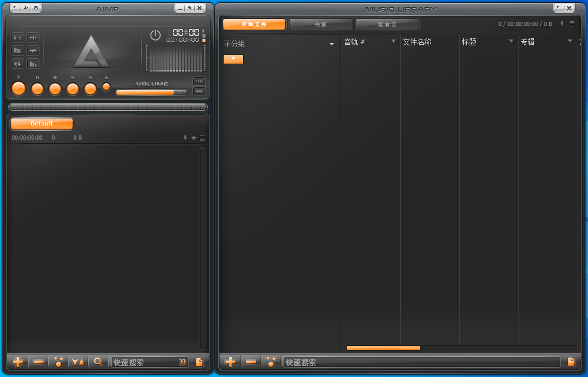Click the Music Library page report icon
The height and width of the screenshot is (377, 588).
(571, 362)
